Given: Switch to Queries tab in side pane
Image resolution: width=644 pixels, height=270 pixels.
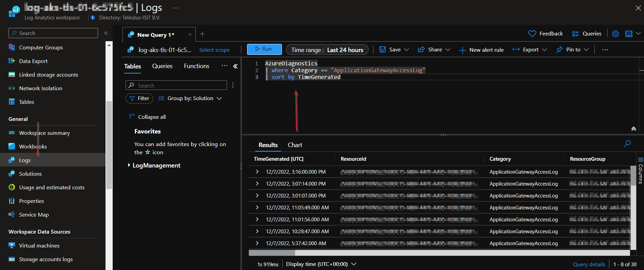Looking at the screenshot, I should (162, 66).
